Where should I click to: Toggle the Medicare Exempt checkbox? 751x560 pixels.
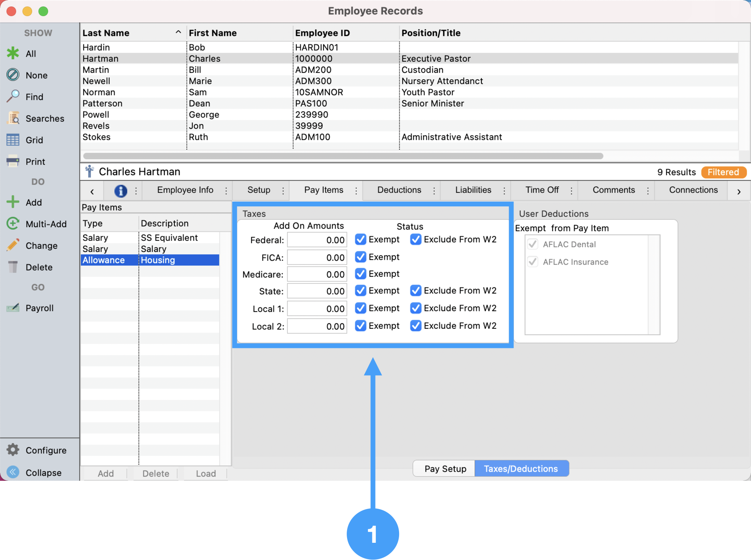coord(361,274)
